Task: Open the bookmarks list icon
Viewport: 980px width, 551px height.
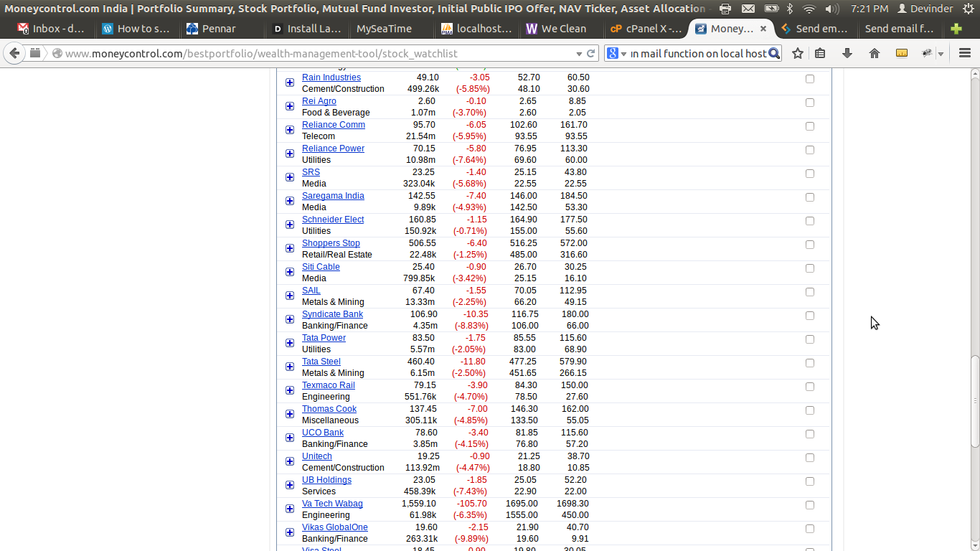Action: [x=821, y=53]
